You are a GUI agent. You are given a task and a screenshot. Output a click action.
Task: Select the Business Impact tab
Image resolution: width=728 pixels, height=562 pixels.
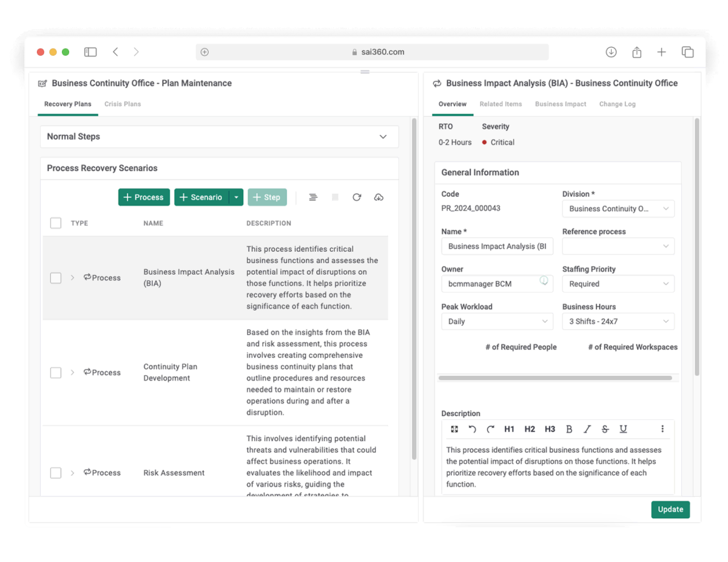coord(561,104)
